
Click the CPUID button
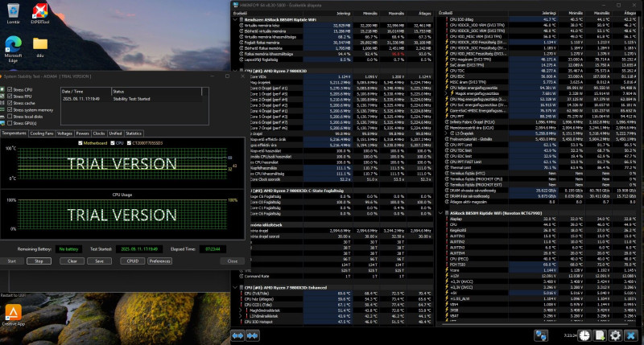pyautogui.click(x=134, y=261)
